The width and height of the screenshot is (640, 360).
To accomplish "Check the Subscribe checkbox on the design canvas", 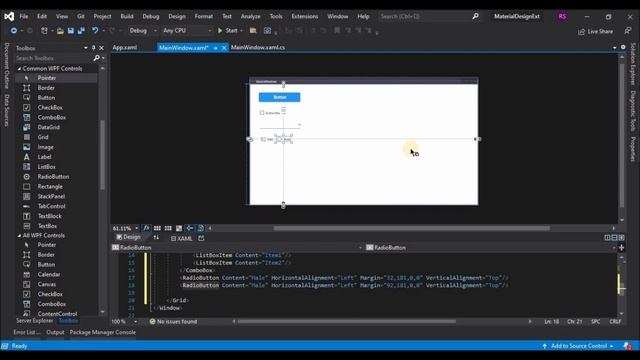I will point(262,113).
